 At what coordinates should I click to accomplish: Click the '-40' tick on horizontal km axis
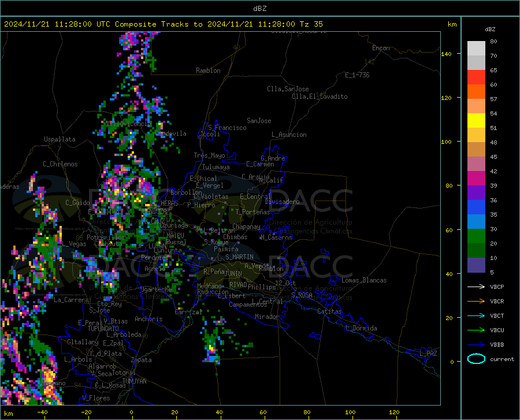42,412
